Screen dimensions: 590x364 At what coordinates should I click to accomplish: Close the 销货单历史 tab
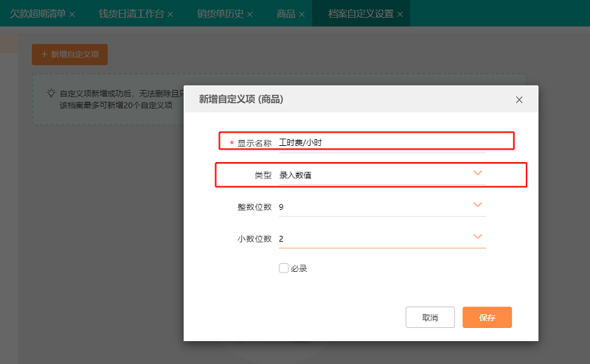coord(250,14)
